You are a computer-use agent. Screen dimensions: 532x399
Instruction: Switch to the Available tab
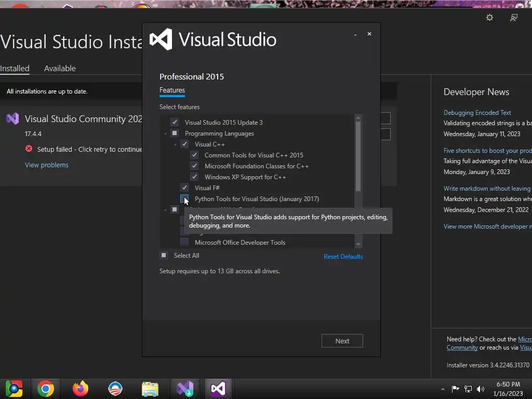(60, 68)
